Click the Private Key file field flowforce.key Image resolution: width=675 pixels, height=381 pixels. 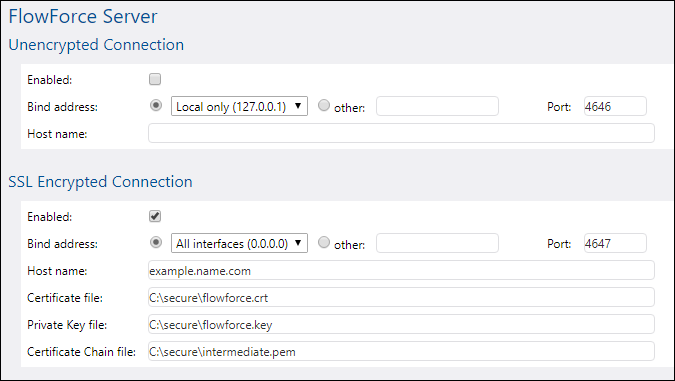[401, 325]
